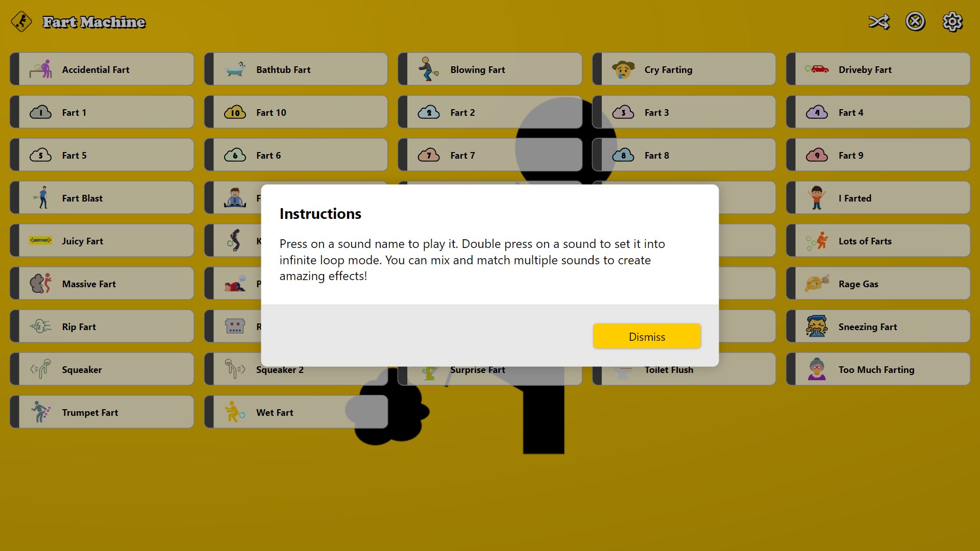Click the grandma Too Much Farting icon
Screen dimensions: 980x551
pos(817,369)
